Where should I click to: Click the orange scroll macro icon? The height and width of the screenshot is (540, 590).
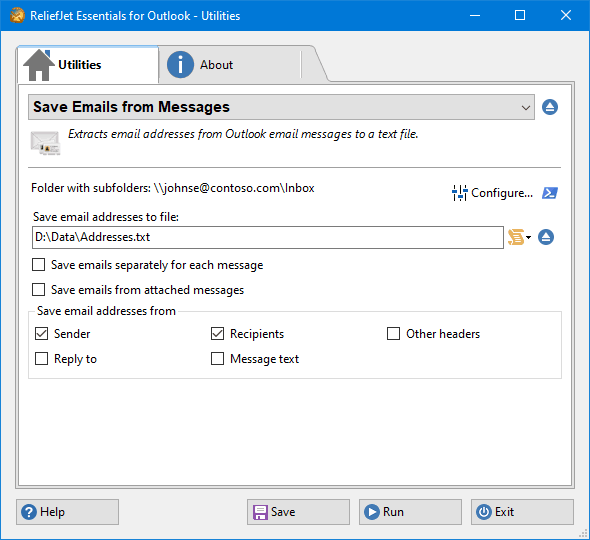click(516, 237)
